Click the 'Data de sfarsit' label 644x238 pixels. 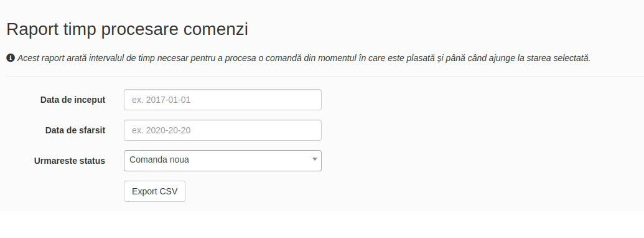75,130
